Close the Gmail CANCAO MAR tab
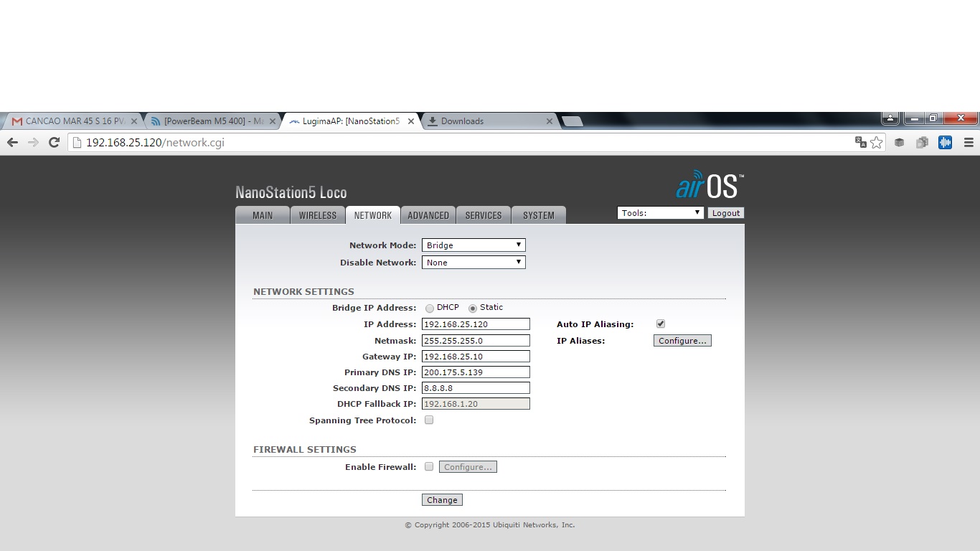The height and width of the screenshot is (551, 980). (x=133, y=121)
